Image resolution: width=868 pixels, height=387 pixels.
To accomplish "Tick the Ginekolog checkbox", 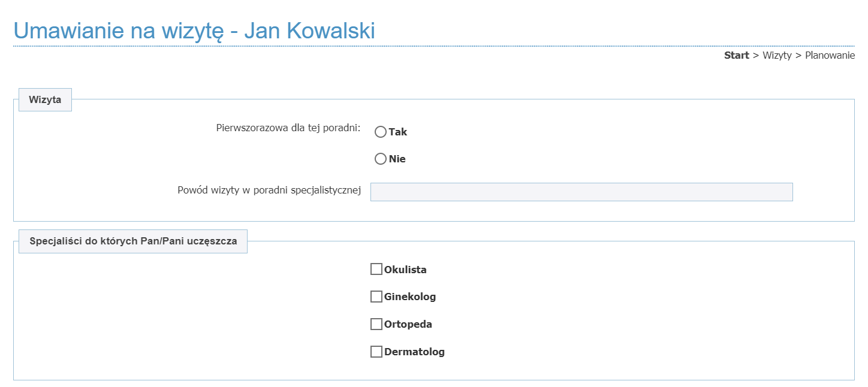I will [x=376, y=297].
